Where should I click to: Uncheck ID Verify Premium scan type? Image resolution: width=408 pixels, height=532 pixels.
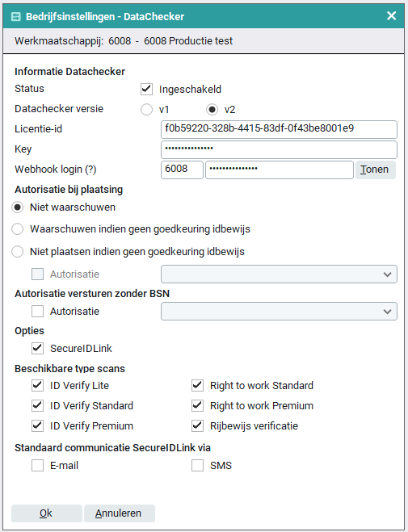click(37, 425)
